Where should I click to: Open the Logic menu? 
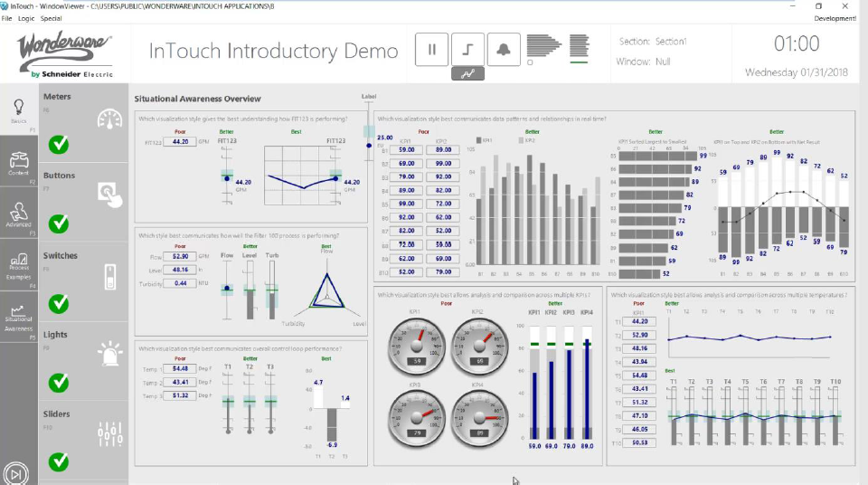26,18
